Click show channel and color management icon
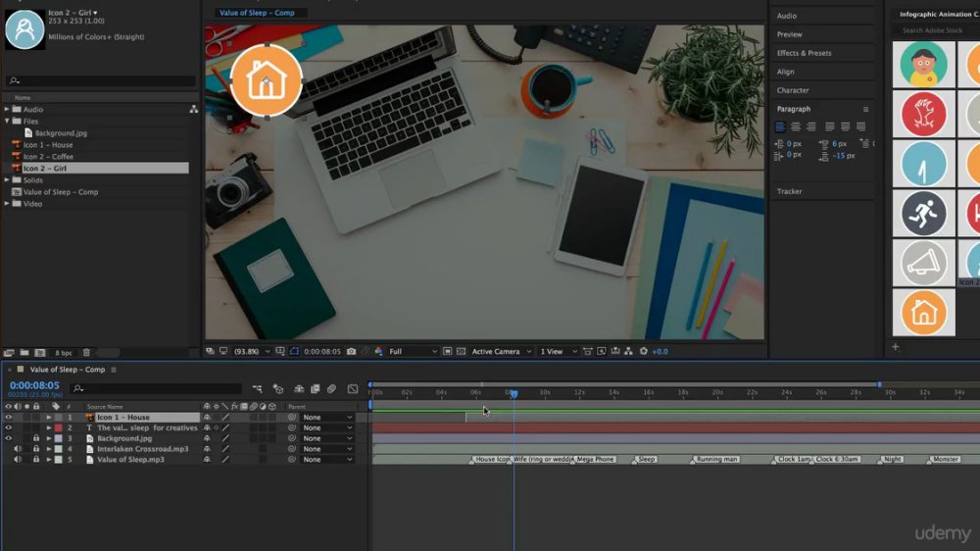980x551 pixels. (378, 352)
